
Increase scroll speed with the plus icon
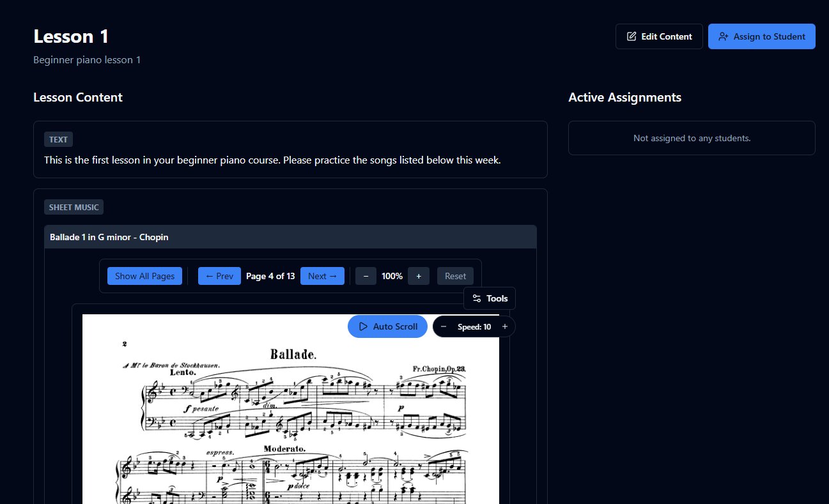click(x=504, y=326)
